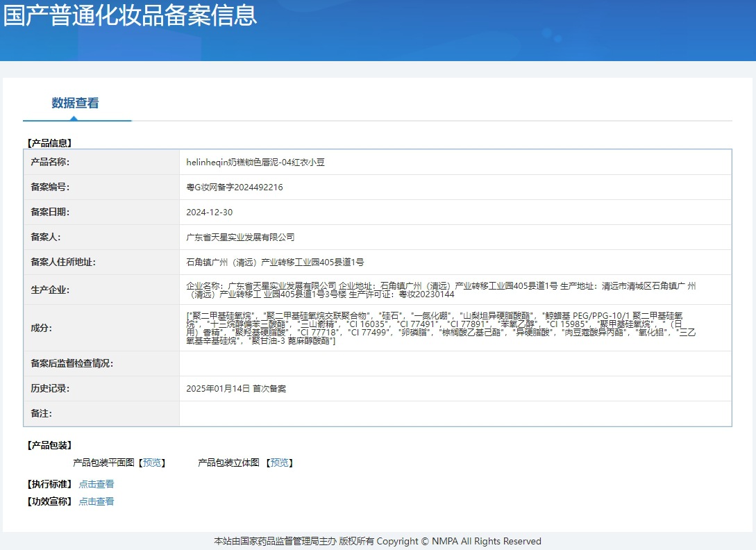Click the NMPA copyright footer text

tap(378, 541)
